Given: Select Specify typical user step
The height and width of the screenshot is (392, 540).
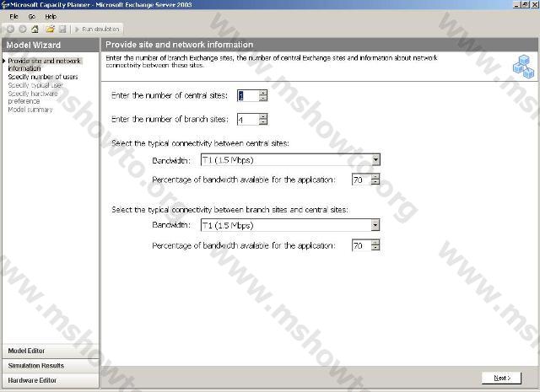Looking at the screenshot, I should 35,85.
